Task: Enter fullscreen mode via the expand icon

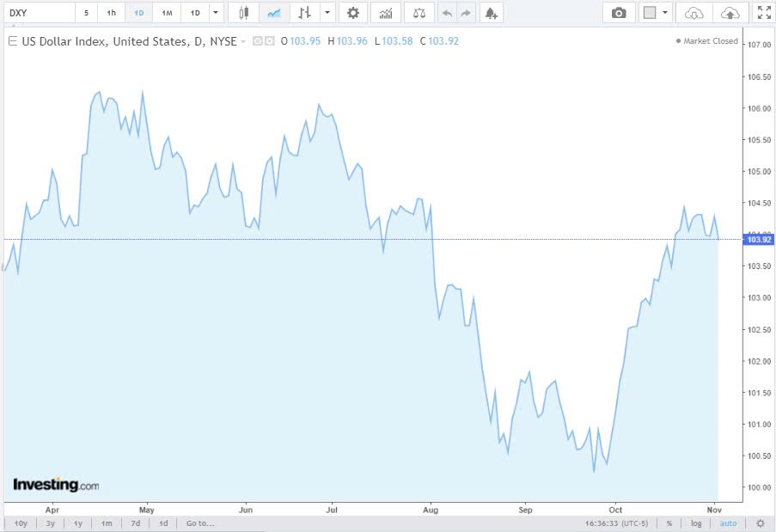Action: coord(764,12)
